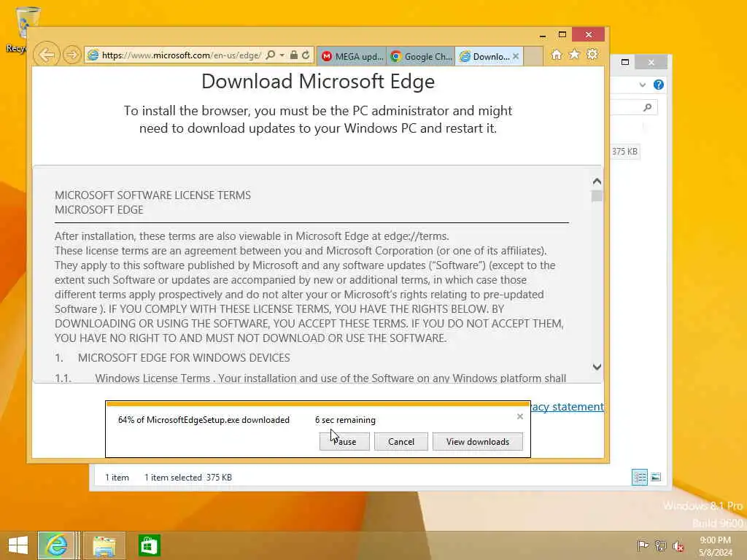Click the license terms scroll down arrow
Viewport: 747px width, 560px height.
[x=597, y=367]
